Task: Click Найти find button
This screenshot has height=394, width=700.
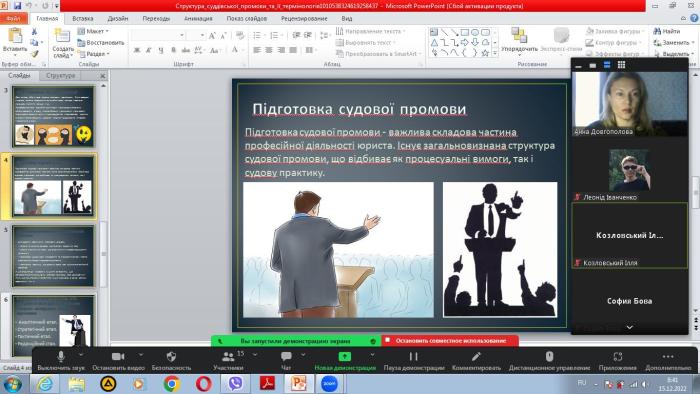Action: click(667, 31)
